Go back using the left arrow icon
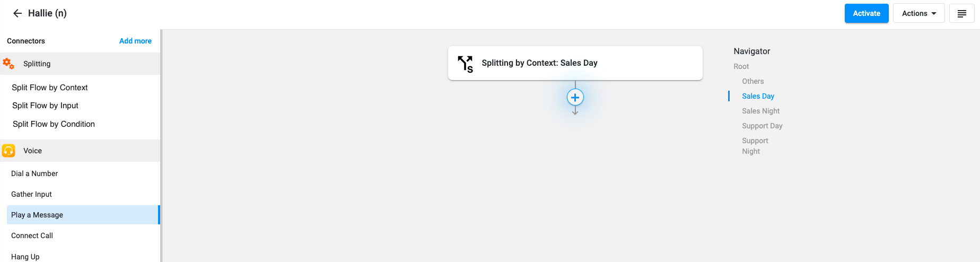The height and width of the screenshot is (262, 980). pos(17,13)
